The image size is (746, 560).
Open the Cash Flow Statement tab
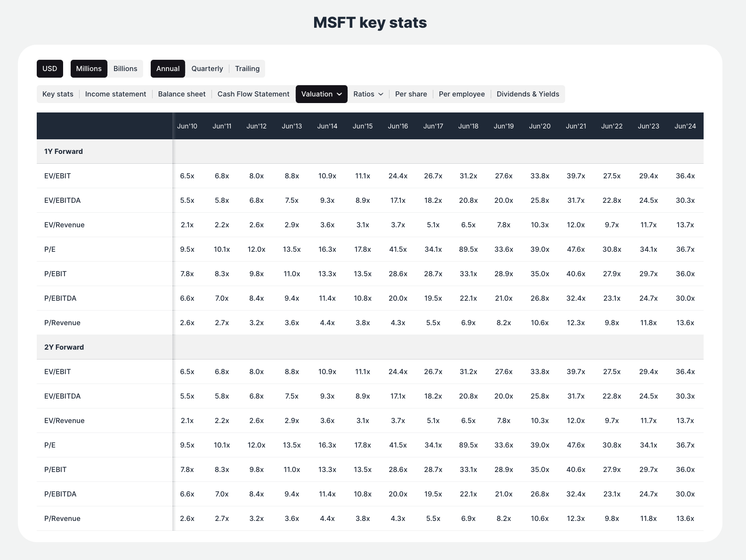click(x=253, y=94)
